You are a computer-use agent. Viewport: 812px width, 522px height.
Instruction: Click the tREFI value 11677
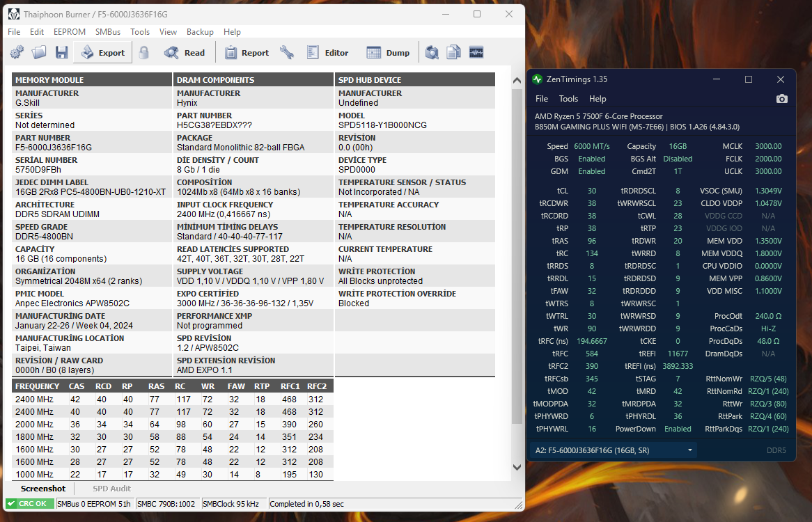pos(678,354)
